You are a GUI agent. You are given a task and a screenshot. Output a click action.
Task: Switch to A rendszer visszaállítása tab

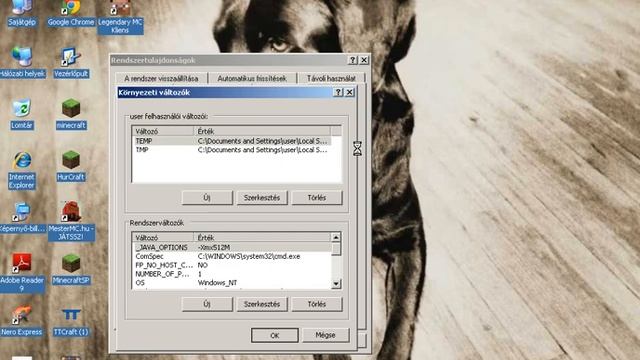click(x=161, y=78)
